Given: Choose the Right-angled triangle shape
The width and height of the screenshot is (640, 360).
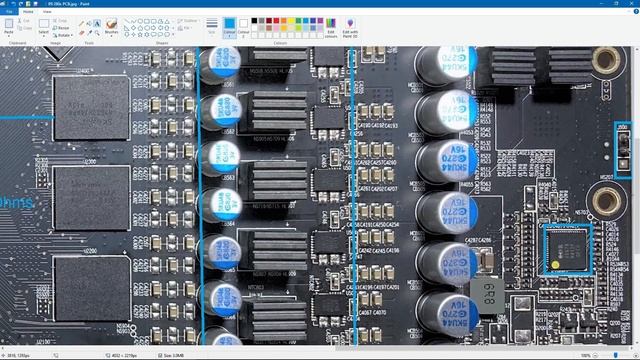Looking at the screenshot, I should click(x=127, y=28).
